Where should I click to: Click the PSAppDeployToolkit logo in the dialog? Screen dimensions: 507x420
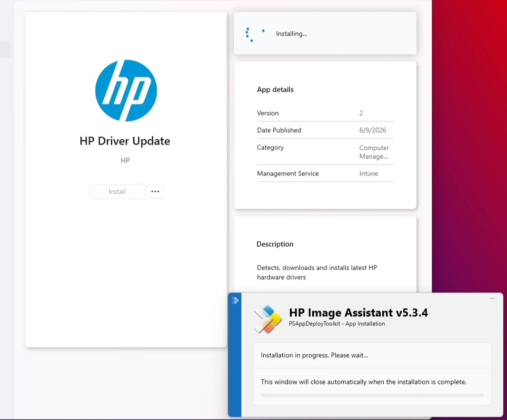click(268, 319)
